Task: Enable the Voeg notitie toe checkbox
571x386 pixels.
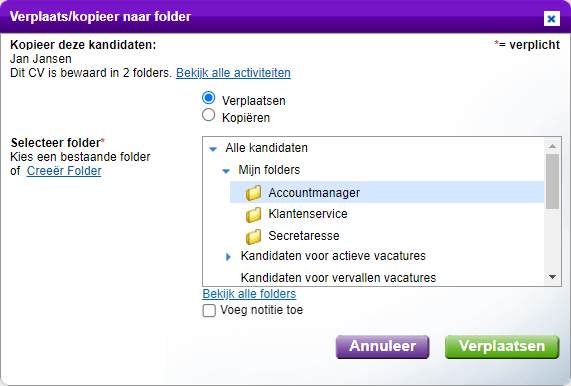Action: tap(209, 311)
